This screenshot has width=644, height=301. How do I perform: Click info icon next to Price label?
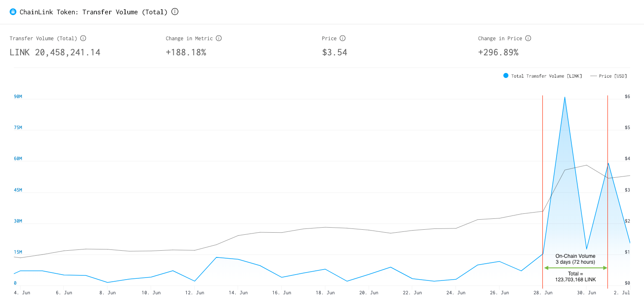(343, 38)
